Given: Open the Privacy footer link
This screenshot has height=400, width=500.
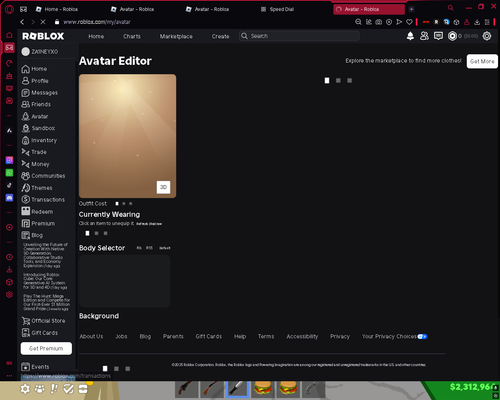Looking at the screenshot, I should click(340, 337).
